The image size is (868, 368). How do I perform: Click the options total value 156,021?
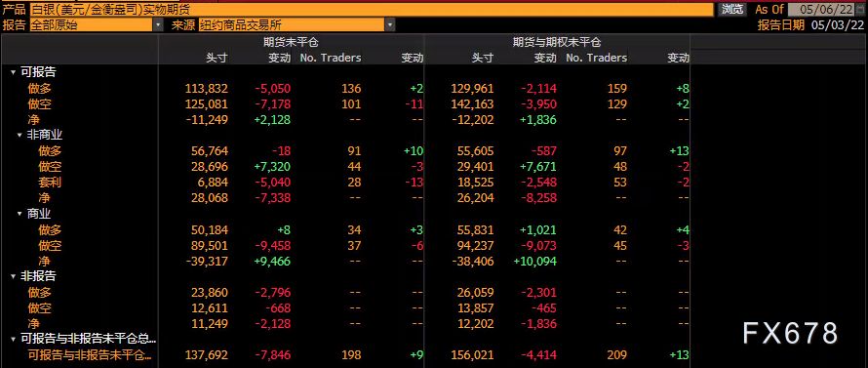(x=472, y=355)
